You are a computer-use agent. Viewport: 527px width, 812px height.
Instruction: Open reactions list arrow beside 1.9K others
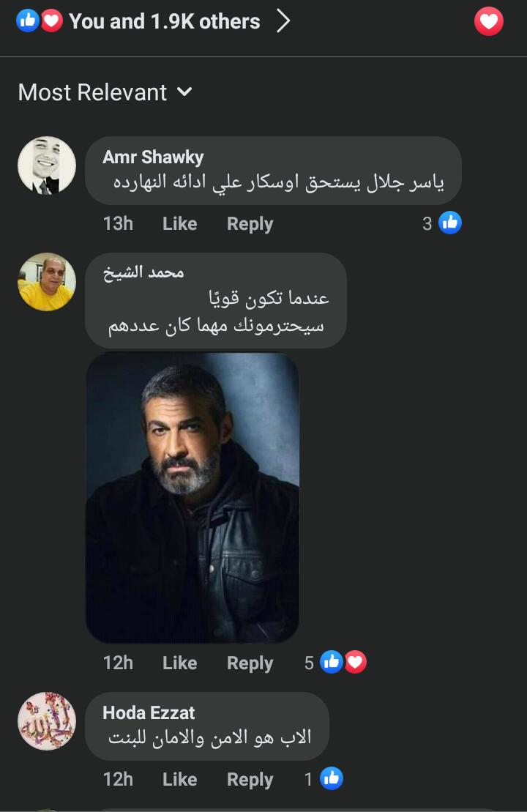[283, 22]
